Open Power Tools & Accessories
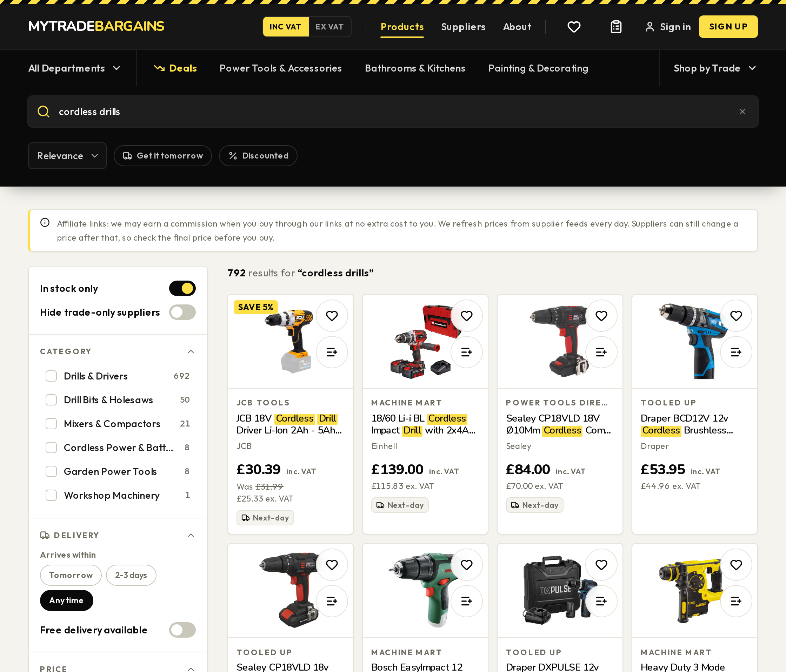The width and height of the screenshot is (786, 672). pyautogui.click(x=281, y=68)
